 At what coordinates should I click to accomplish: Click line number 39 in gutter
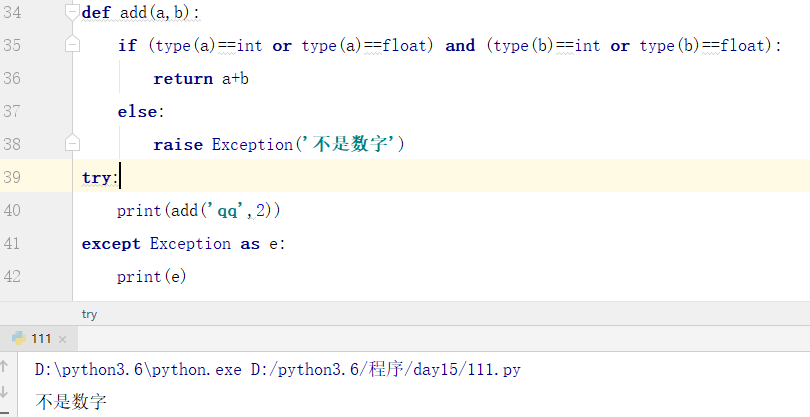(12, 177)
